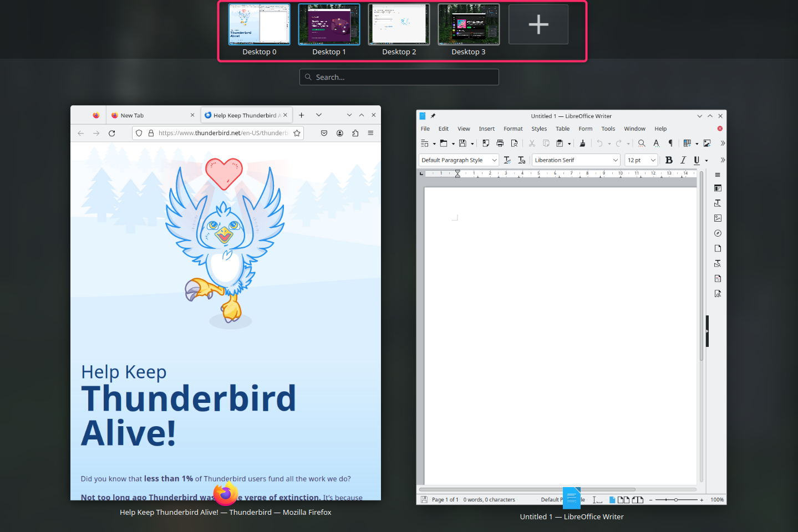
Task: Toggle Underline formatting in Writer
Action: point(697,160)
